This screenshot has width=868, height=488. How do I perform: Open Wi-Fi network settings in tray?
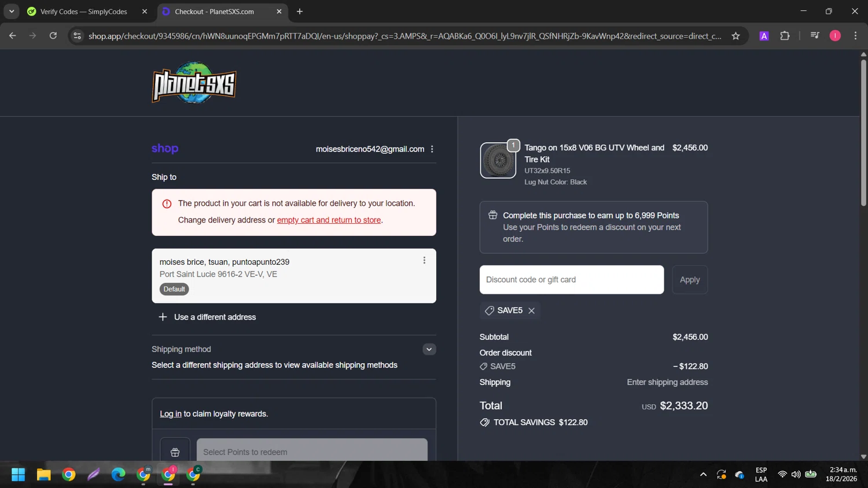point(782,475)
